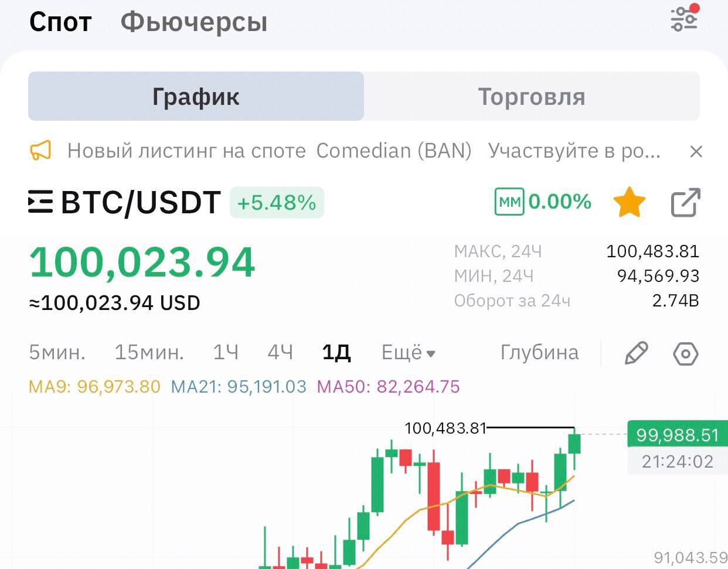Viewport: 728px width, 569px height.
Task: Select the График view toggle
Action: [x=196, y=97]
